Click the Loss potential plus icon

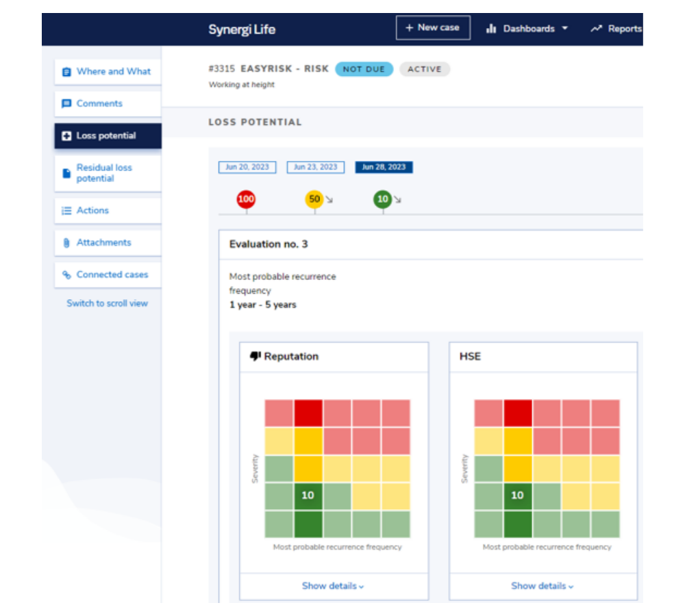(66, 136)
